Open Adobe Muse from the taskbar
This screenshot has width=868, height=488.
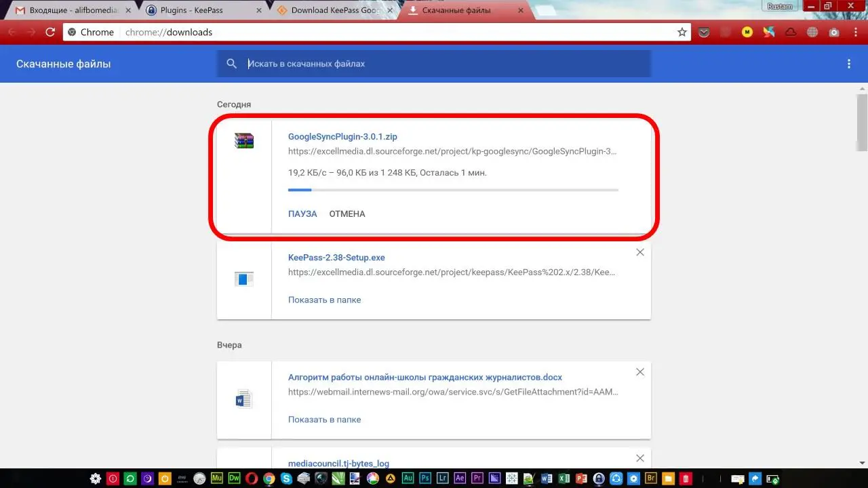coord(217,479)
